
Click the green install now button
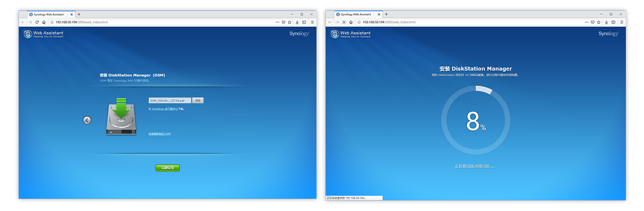pyautogui.click(x=168, y=168)
